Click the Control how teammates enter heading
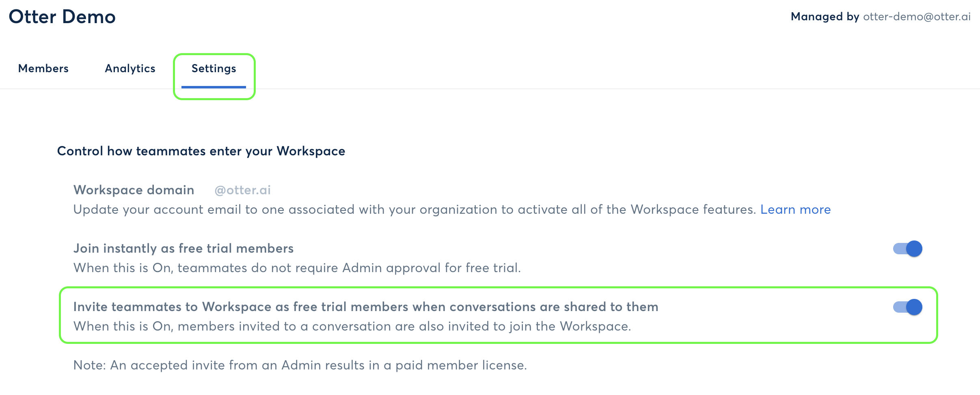The image size is (980, 395). coord(201,151)
